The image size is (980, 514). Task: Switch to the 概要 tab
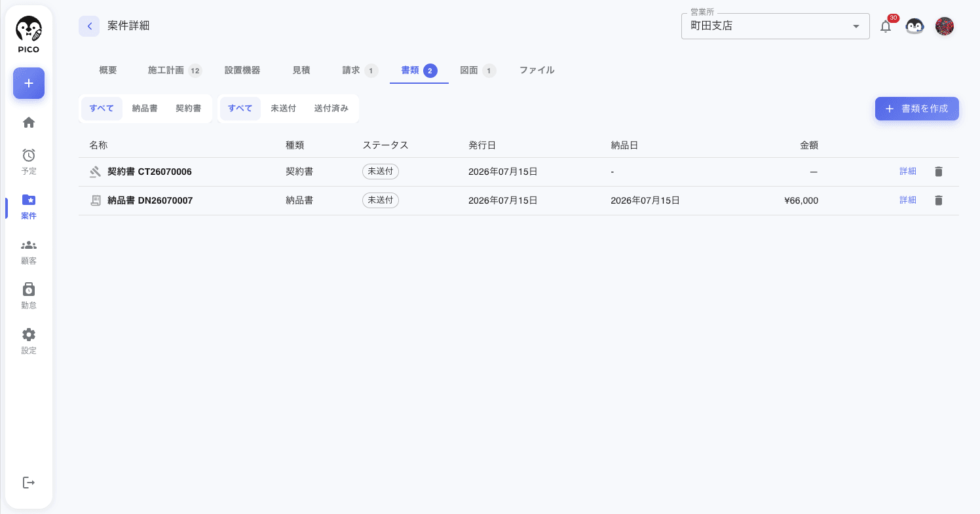(x=108, y=70)
